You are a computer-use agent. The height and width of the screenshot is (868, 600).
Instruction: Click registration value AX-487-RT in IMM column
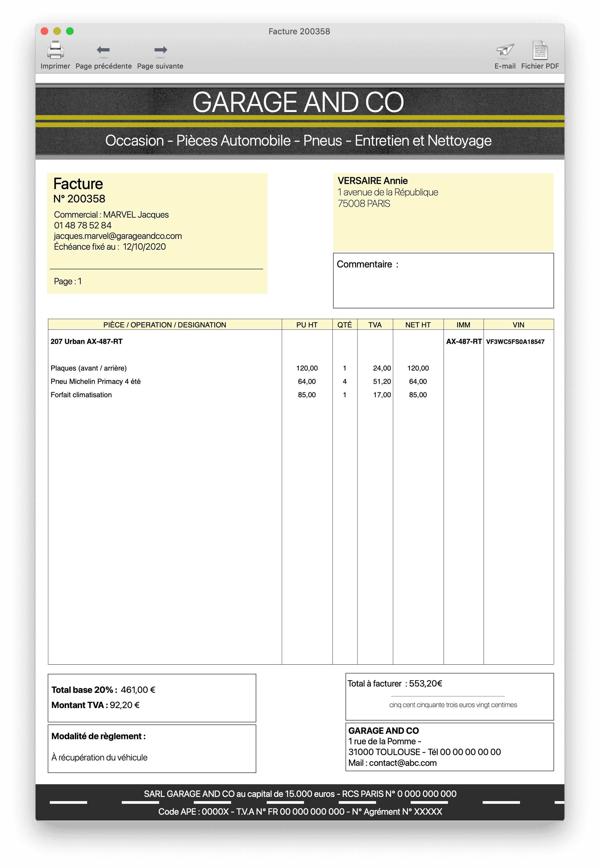pos(464,341)
